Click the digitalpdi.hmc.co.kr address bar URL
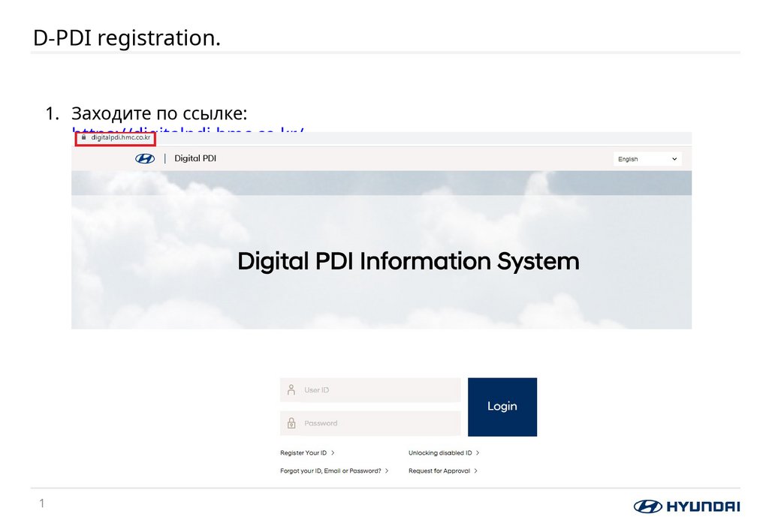The height and width of the screenshot is (532, 769). coord(121,137)
